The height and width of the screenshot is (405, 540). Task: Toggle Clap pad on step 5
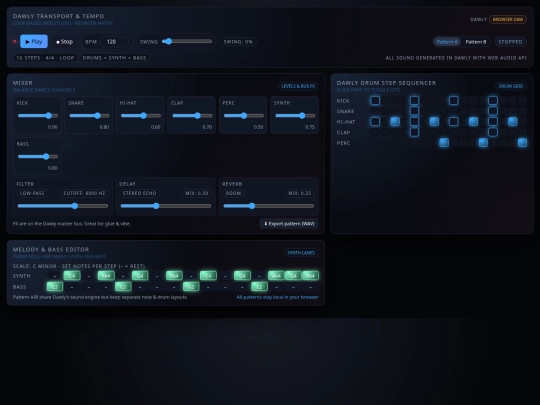click(414, 132)
